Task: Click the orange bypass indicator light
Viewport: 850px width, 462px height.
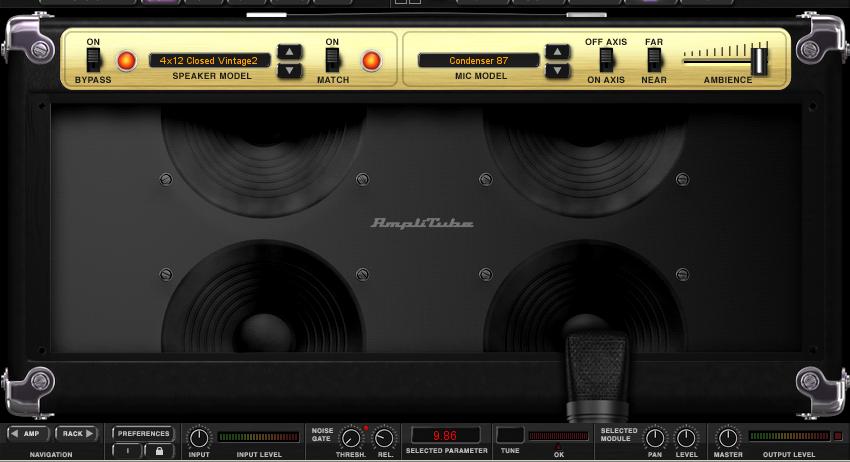Action: point(126,61)
